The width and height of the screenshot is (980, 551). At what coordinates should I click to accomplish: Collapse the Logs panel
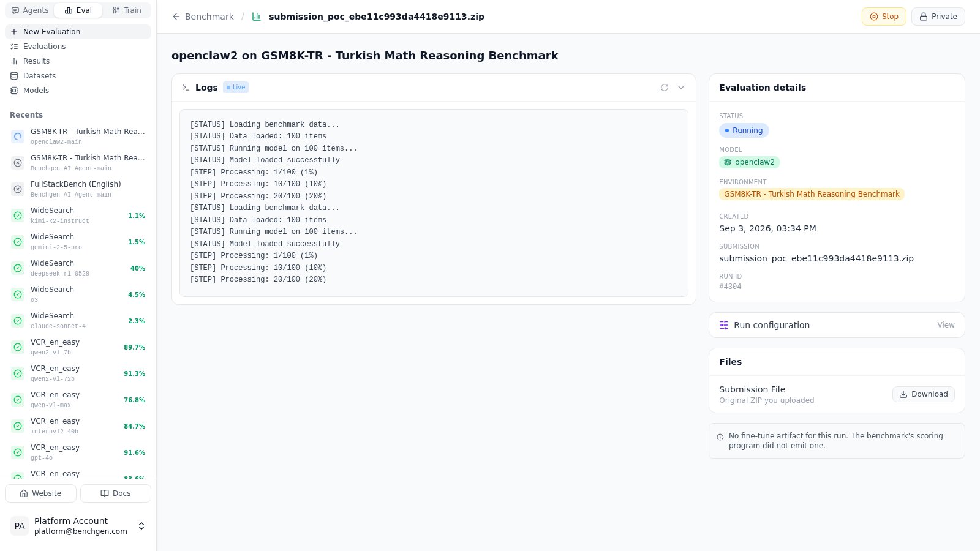coord(681,88)
